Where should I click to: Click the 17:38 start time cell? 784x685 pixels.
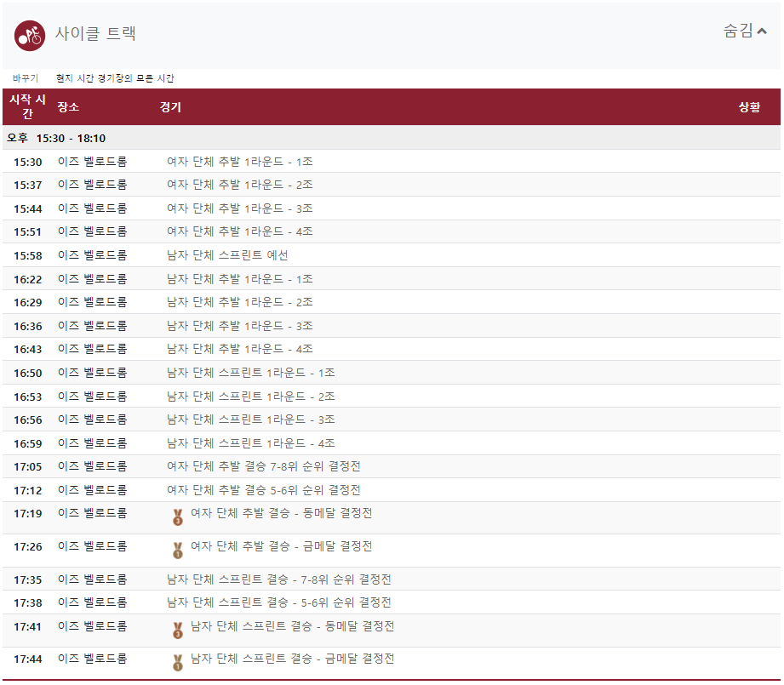coord(27,602)
